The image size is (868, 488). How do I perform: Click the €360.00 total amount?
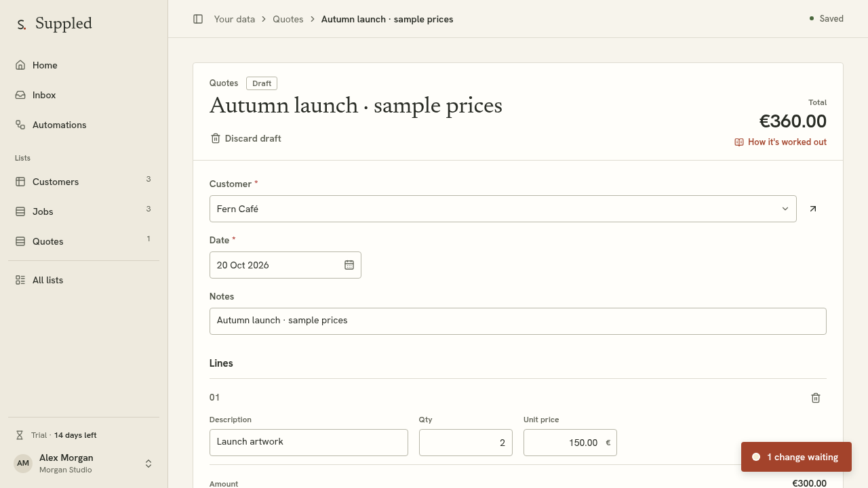[793, 121]
